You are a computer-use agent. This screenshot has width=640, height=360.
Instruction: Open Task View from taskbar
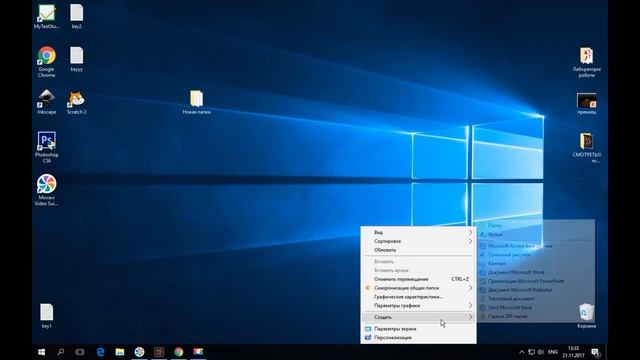(80, 352)
